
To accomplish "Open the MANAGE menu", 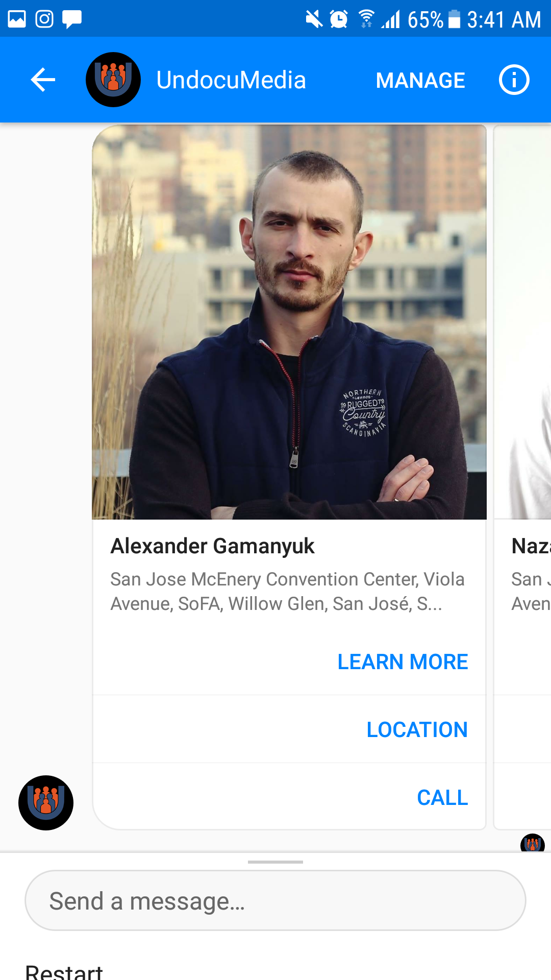I will point(420,80).
